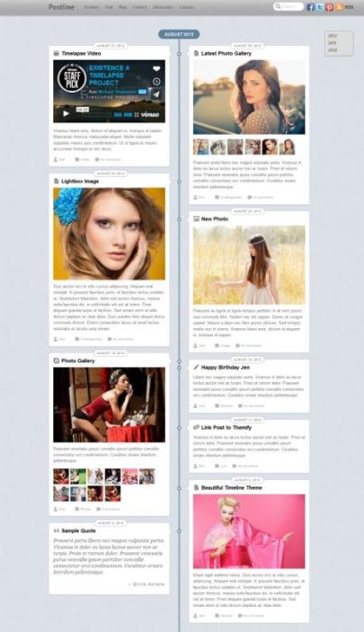The image size is (364, 632).
Task: Open the Link Post to Themify title
Action: (226, 427)
